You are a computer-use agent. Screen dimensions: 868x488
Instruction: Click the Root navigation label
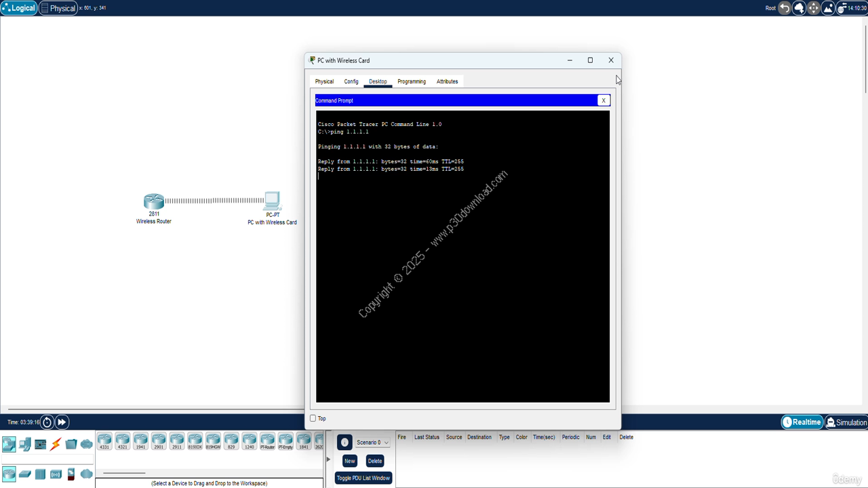[x=770, y=8]
